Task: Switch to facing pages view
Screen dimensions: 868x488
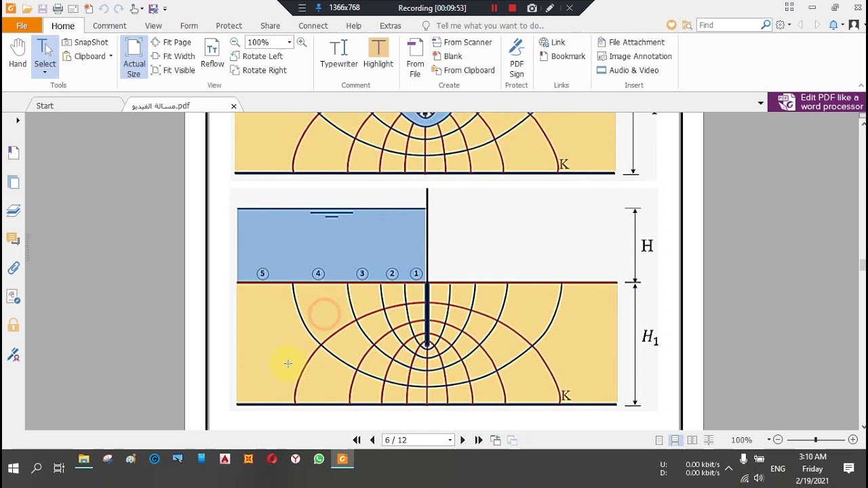Action: [692, 440]
